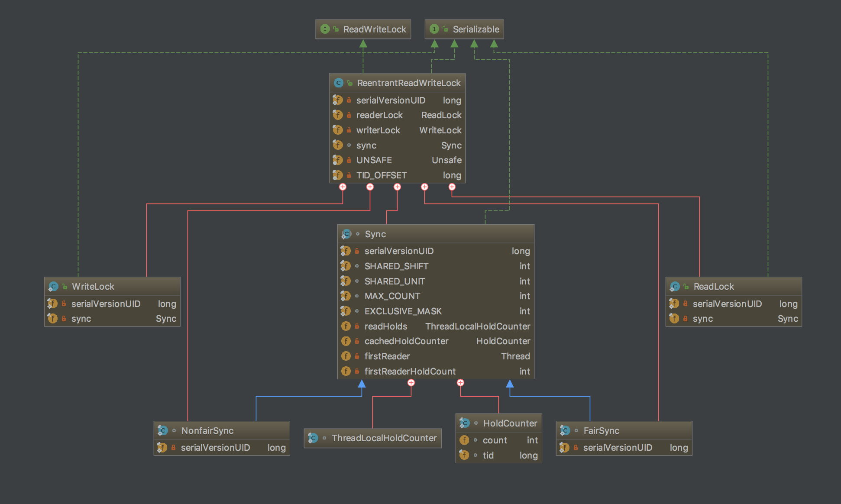
Task: Click the WriteLock class icon
Action: point(53,286)
